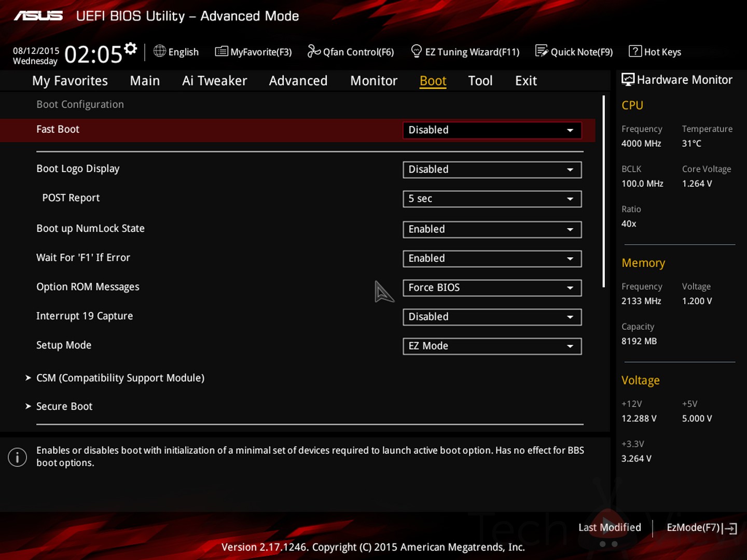Click the Hot Keys label
This screenshot has height=560, width=747.
tap(662, 52)
